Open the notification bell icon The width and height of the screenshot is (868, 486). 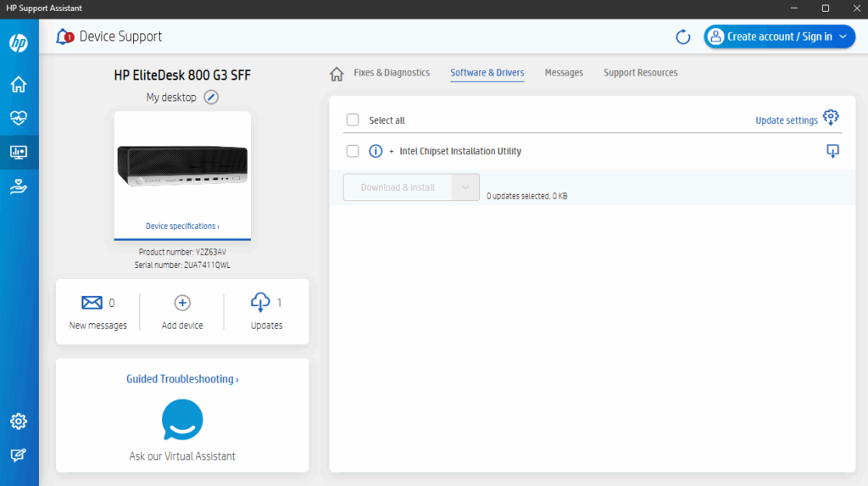(x=64, y=36)
